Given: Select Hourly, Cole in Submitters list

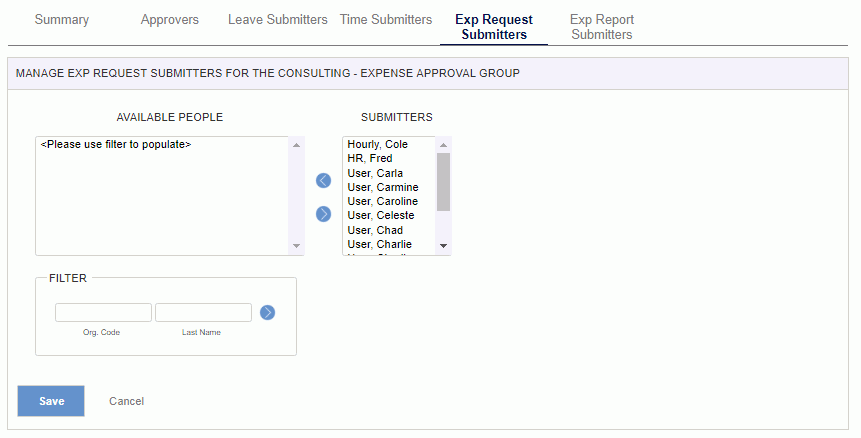Looking at the screenshot, I should (377, 145).
